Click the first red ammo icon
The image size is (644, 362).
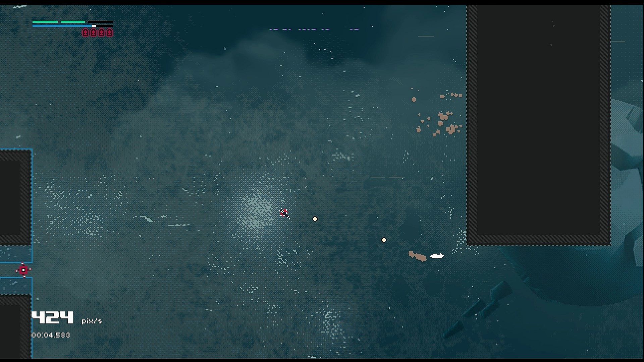(85, 33)
